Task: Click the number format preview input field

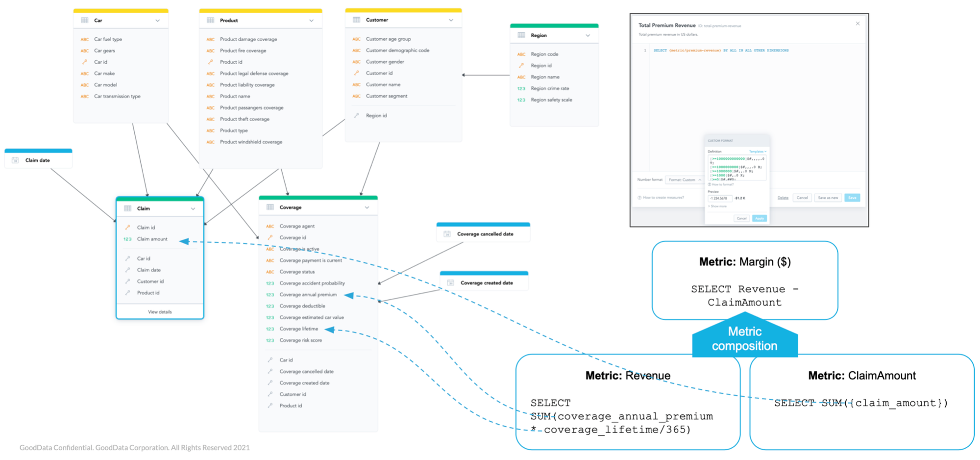Action: pyautogui.click(x=720, y=198)
